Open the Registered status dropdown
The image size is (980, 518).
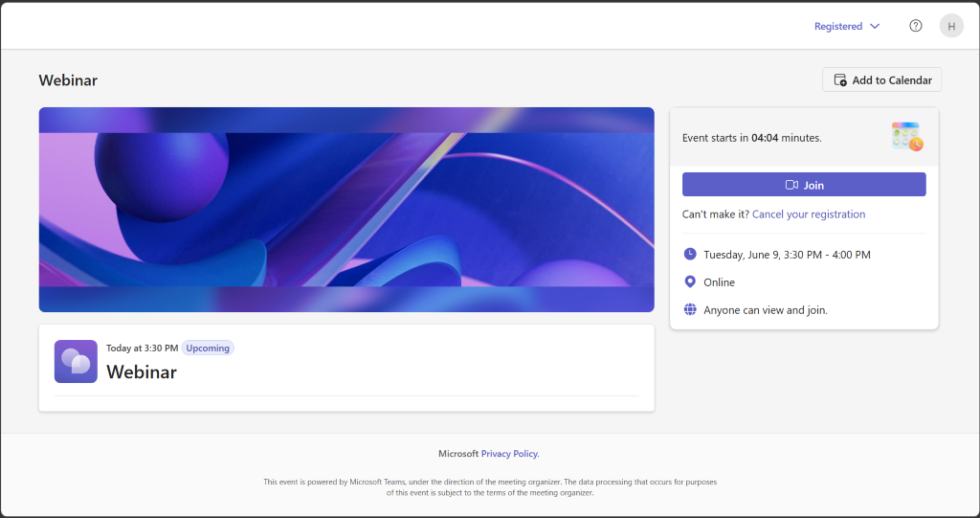click(x=847, y=26)
